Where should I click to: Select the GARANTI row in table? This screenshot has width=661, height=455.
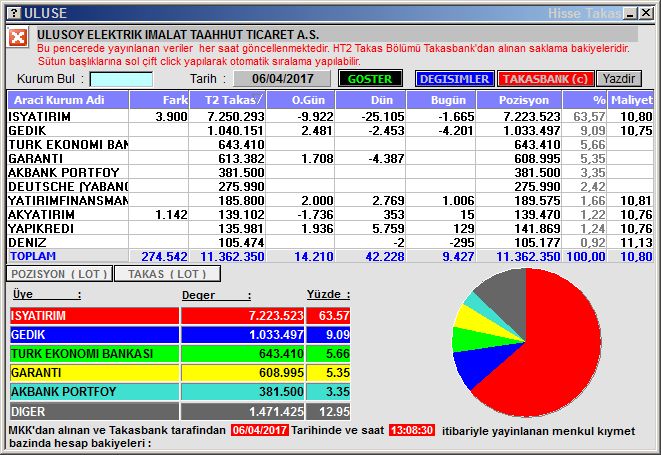[x=330, y=158]
